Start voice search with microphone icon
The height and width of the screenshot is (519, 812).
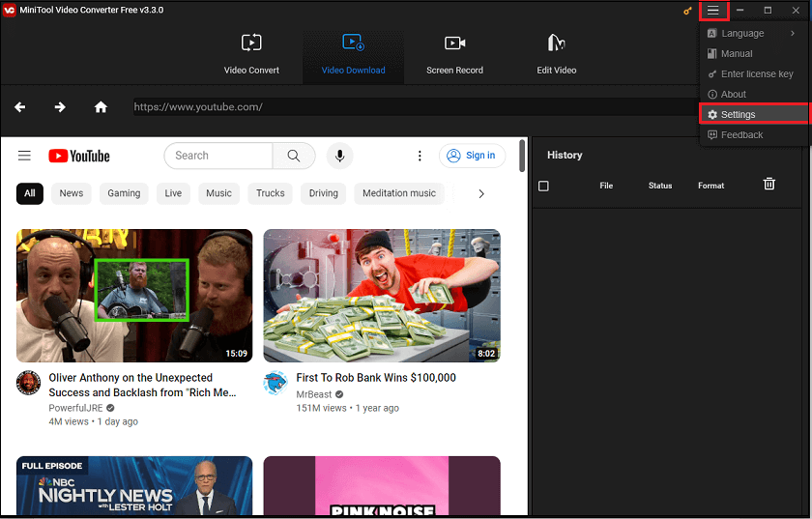tap(339, 156)
